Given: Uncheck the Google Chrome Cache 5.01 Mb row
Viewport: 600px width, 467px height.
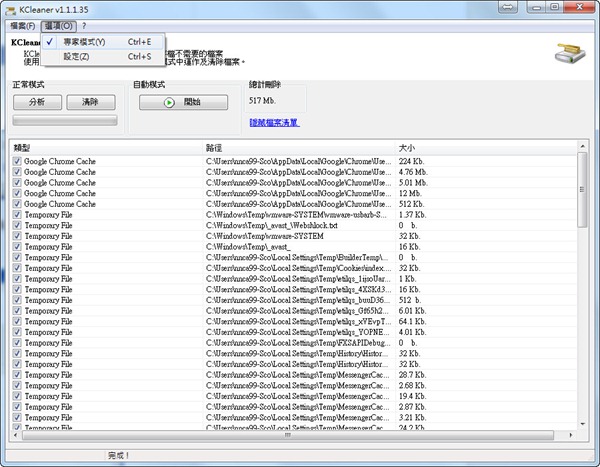Looking at the screenshot, I should [x=17, y=183].
